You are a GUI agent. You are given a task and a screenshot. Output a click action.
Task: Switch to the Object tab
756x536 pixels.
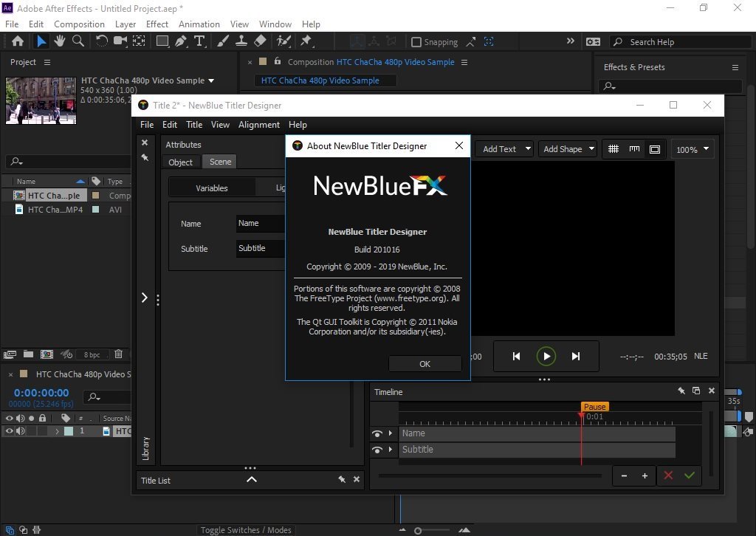180,162
